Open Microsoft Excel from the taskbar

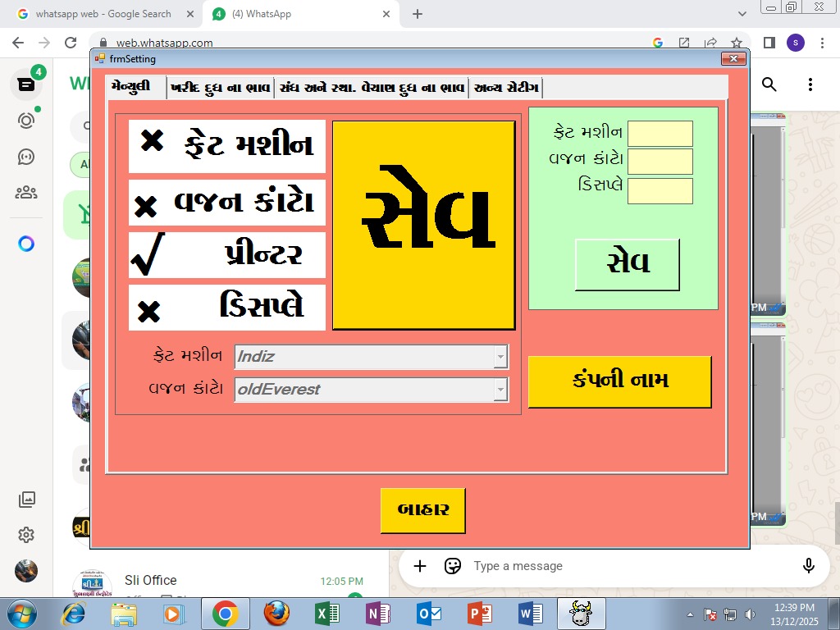[327, 613]
